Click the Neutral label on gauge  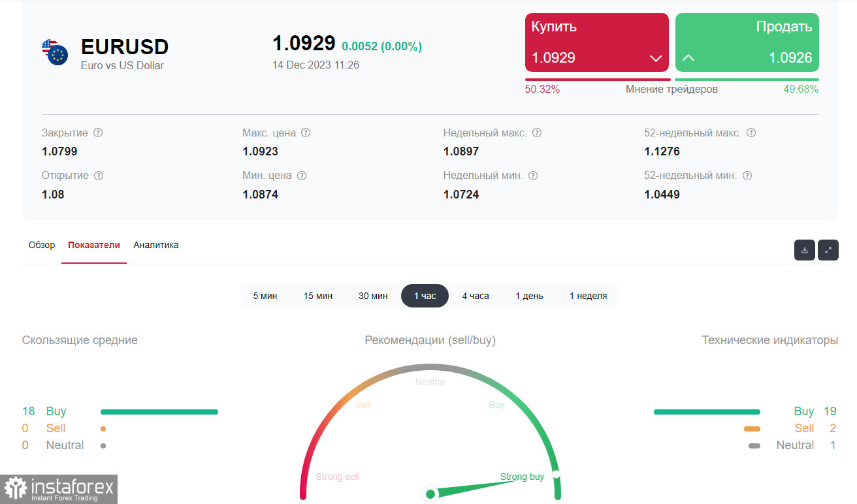(x=430, y=382)
